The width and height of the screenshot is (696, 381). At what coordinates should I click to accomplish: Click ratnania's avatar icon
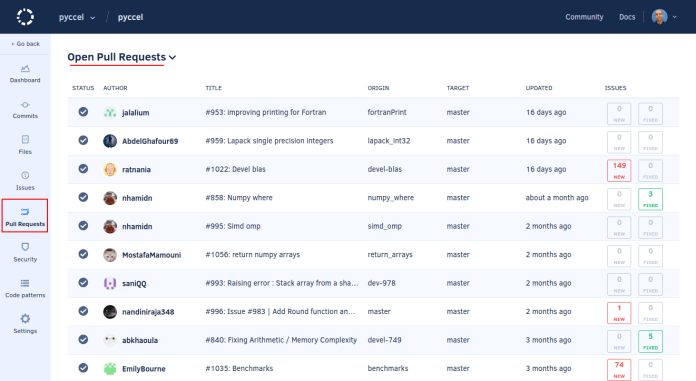tap(110, 169)
